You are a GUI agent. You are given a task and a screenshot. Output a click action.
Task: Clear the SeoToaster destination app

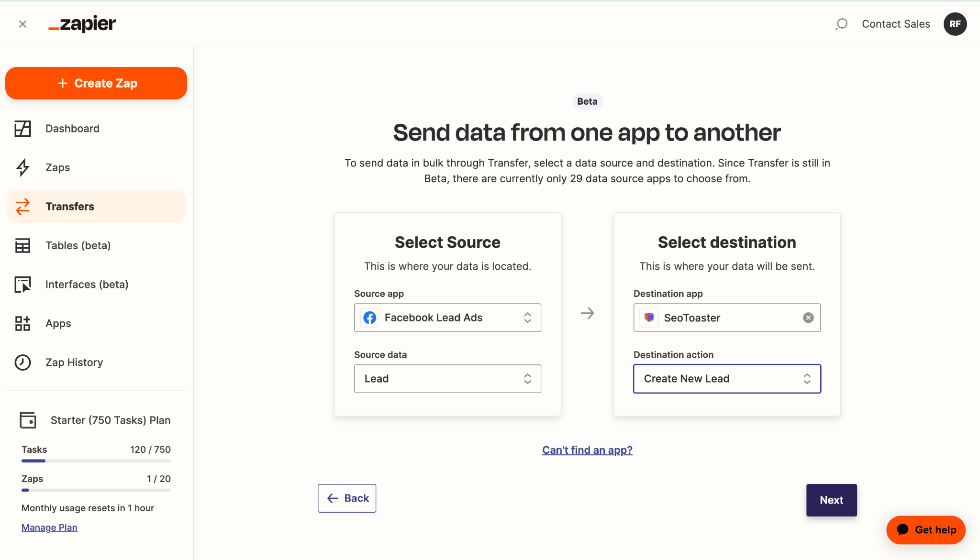click(808, 318)
